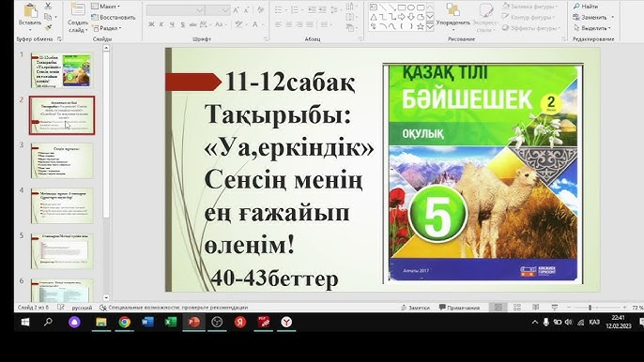Toggle normal view in status bar
The width and height of the screenshot is (644, 362).
click(498, 307)
